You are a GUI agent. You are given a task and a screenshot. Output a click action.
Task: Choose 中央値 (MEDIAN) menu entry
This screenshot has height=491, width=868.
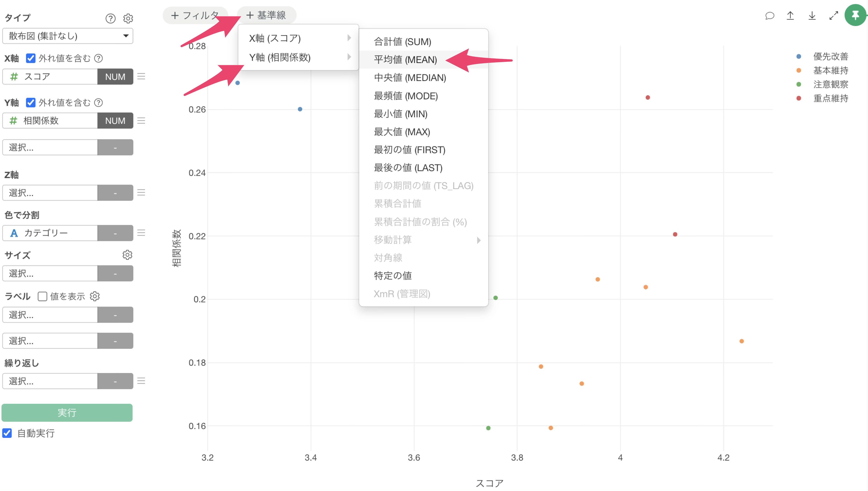tap(409, 78)
